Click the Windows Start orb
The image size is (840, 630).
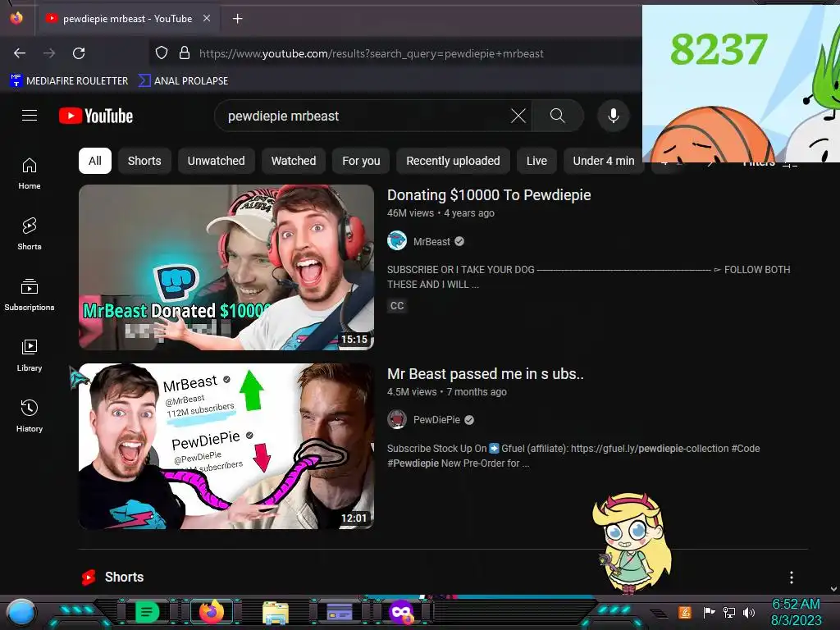click(x=21, y=612)
